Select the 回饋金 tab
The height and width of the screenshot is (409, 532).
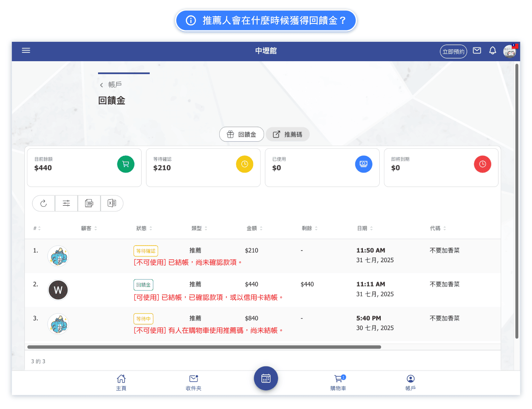coord(242,135)
